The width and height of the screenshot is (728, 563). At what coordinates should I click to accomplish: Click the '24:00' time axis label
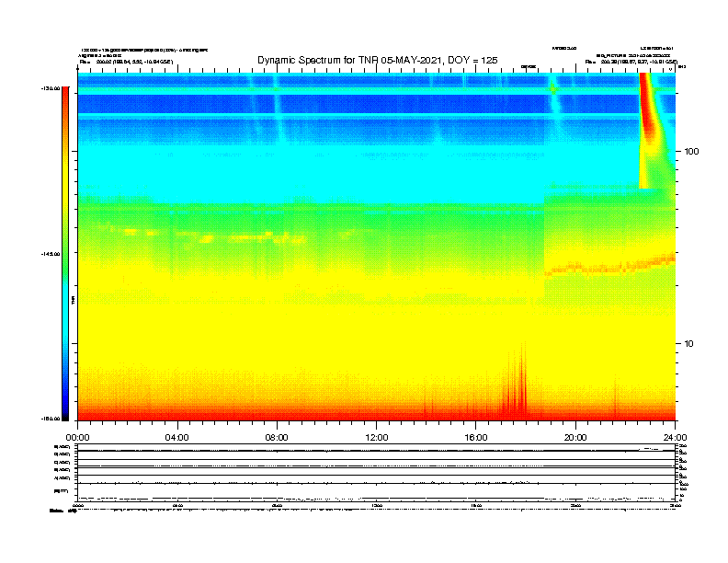[675, 438]
